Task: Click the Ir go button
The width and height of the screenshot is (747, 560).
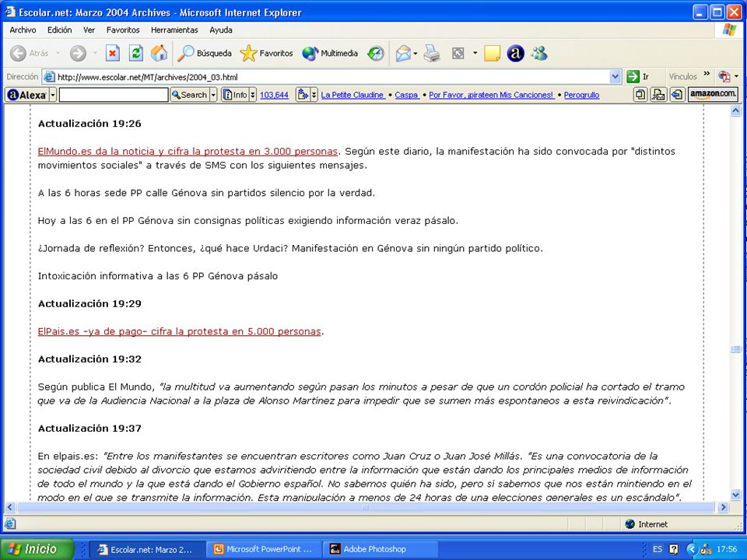Action: 638,77
